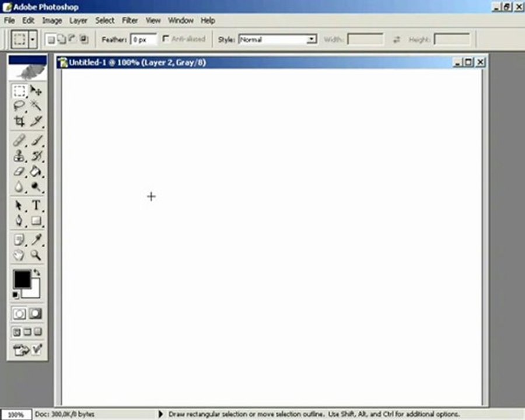Minimize the Untitled-1 document window
525x420 pixels.
[458, 62]
